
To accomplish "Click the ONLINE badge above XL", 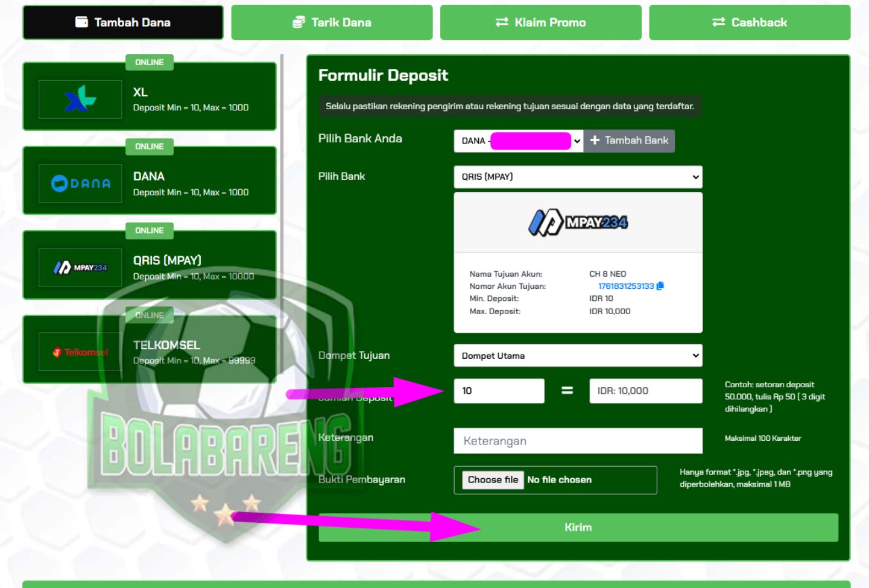I will point(150,63).
